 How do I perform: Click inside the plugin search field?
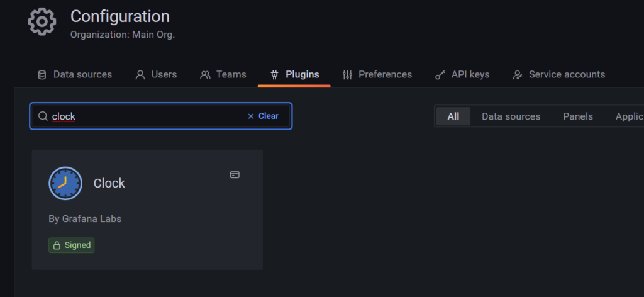151,116
